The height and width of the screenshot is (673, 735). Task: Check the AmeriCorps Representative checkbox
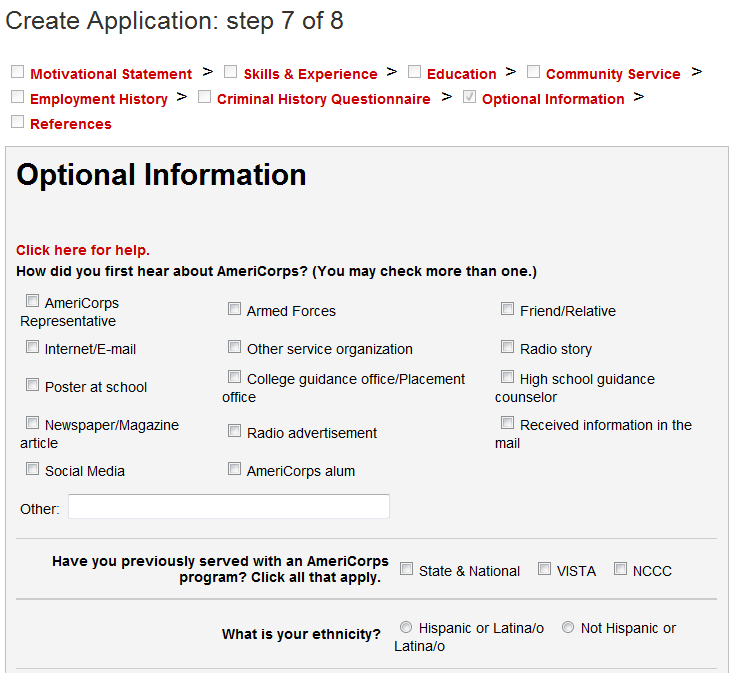point(33,301)
